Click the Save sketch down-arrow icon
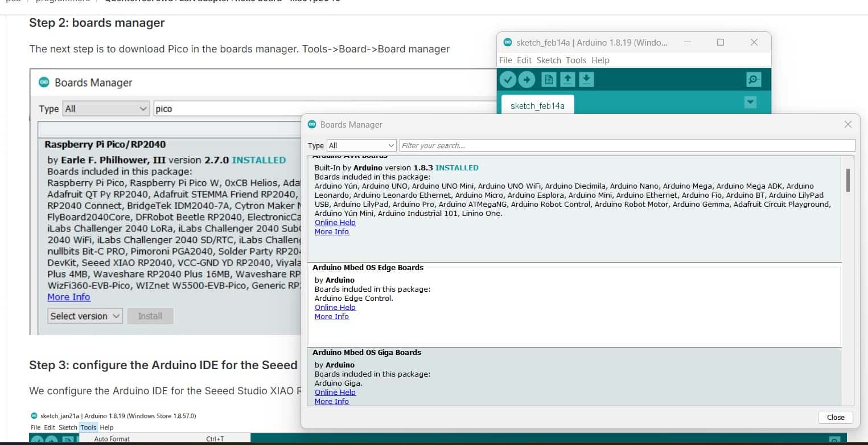868x445 pixels. pyautogui.click(x=586, y=80)
